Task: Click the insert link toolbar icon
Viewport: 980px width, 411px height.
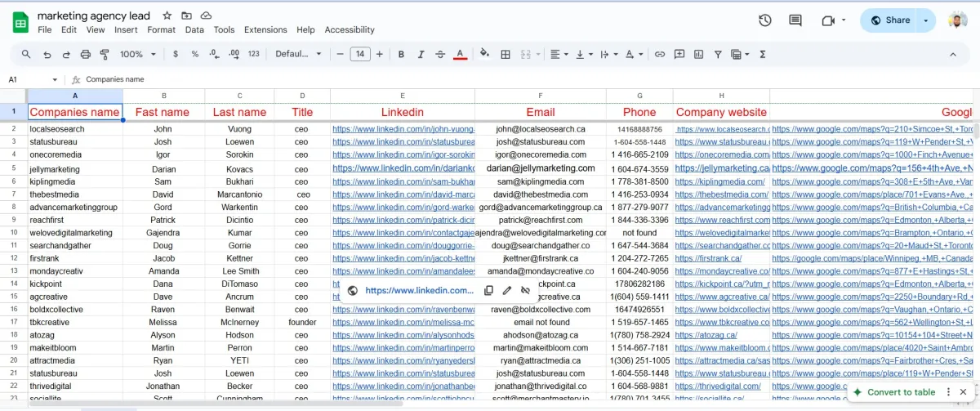Action: (660, 54)
